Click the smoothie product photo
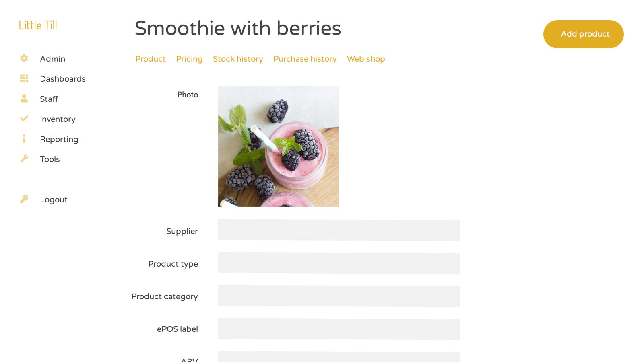 point(279,146)
